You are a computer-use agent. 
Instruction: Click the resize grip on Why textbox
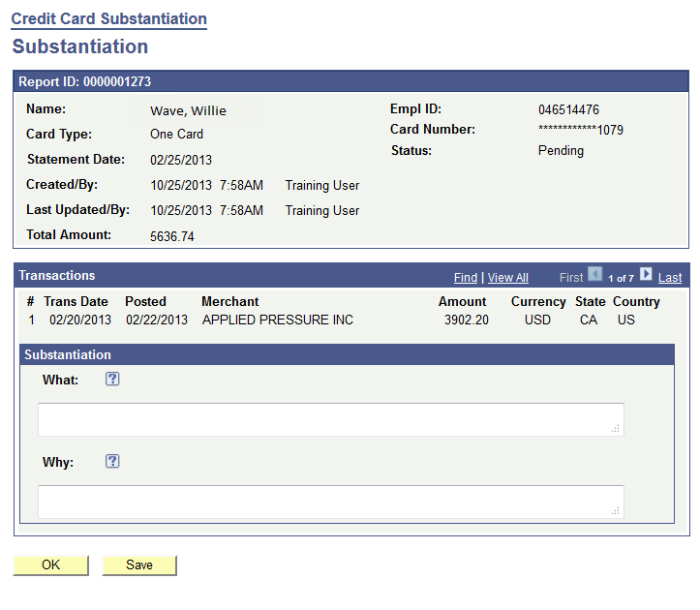coord(616,510)
